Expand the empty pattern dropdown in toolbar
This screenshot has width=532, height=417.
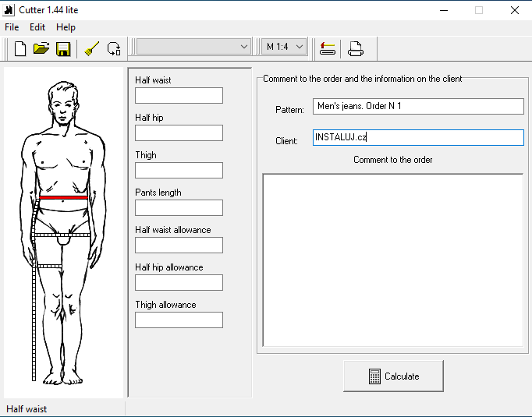pyautogui.click(x=193, y=47)
